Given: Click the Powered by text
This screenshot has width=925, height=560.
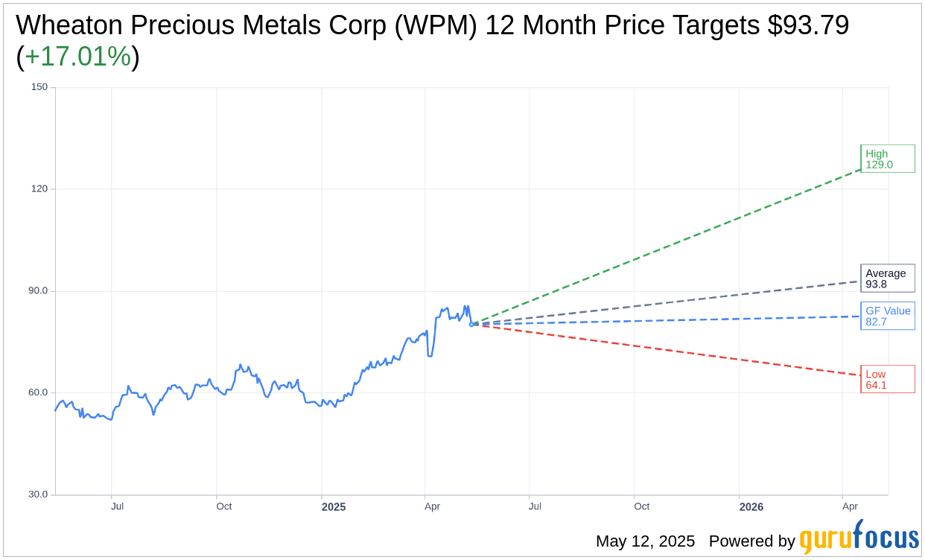Looking at the screenshot, I should (x=752, y=541).
